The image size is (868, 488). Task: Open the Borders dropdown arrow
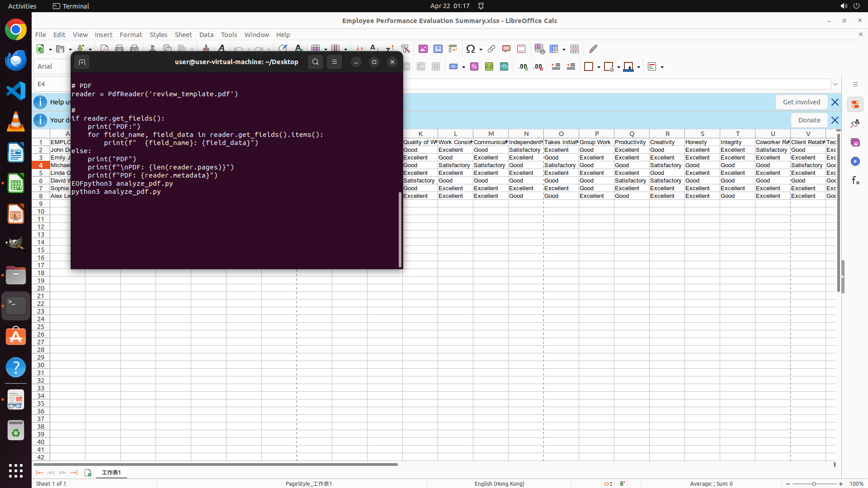(599, 67)
